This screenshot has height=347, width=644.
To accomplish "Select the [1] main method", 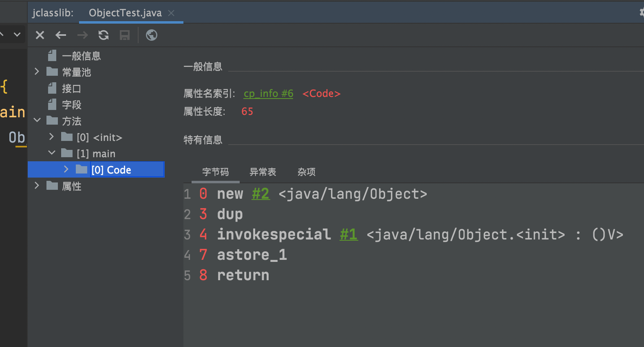I will [x=96, y=154].
